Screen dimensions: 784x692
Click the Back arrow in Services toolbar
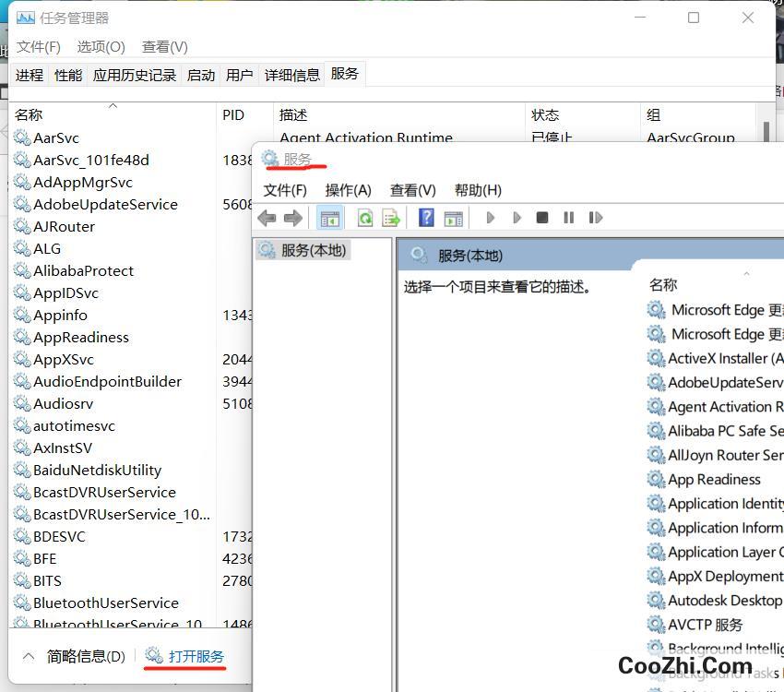coord(267,218)
